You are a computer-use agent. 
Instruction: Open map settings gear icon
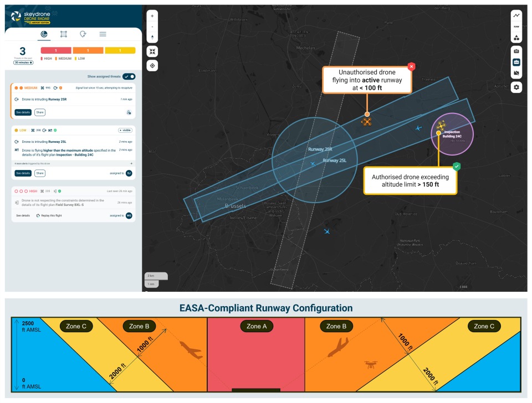[x=516, y=87]
